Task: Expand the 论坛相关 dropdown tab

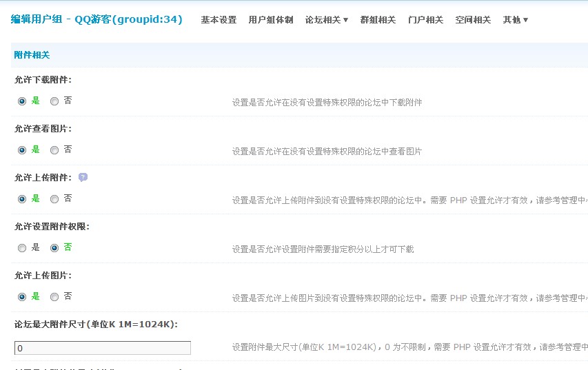Action: (327, 20)
